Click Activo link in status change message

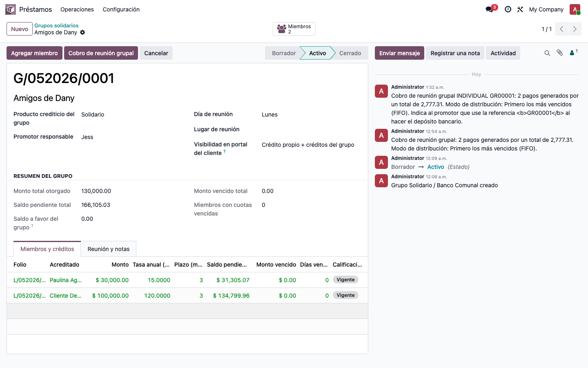click(436, 167)
